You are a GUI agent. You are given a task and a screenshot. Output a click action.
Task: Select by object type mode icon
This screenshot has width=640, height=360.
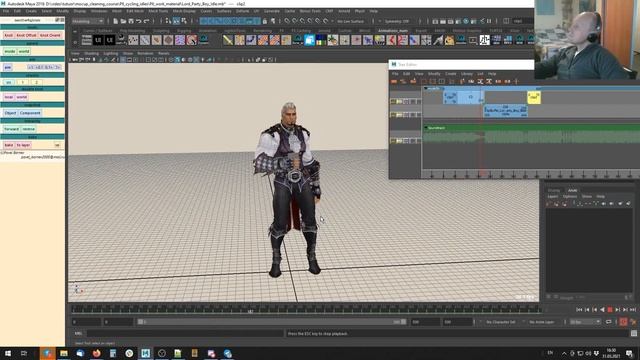coord(176,21)
